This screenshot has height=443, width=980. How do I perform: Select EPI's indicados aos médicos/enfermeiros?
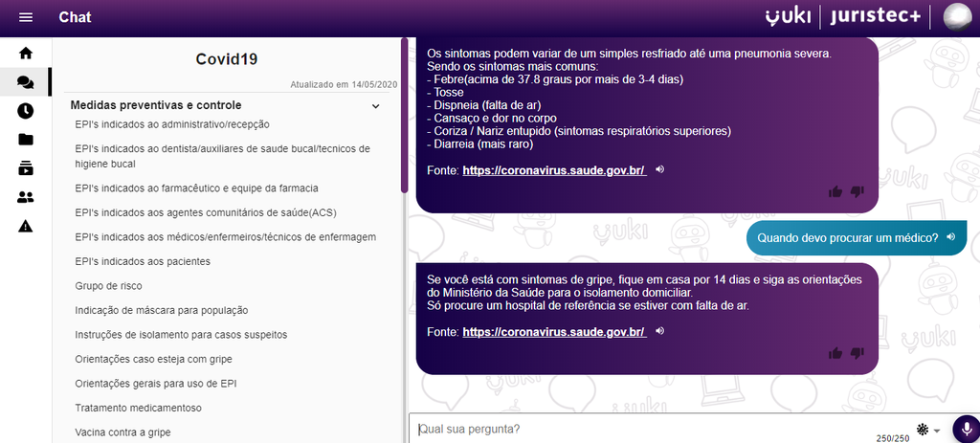tap(225, 236)
